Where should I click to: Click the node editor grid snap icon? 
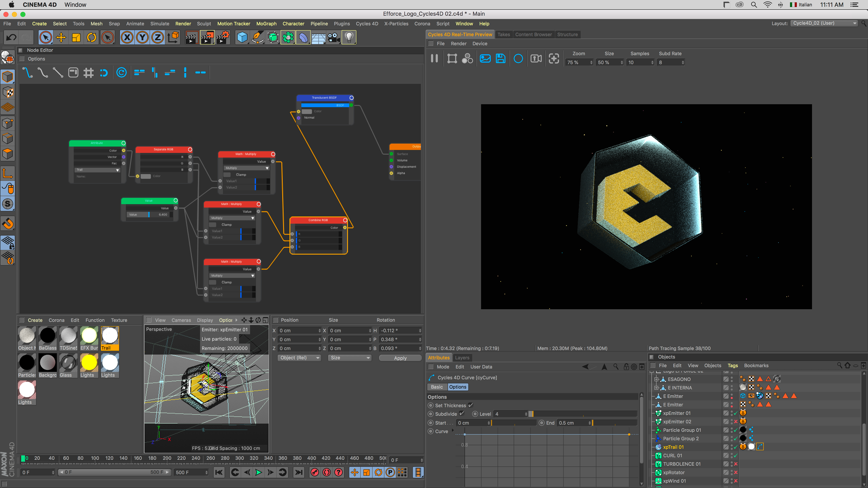tap(89, 73)
